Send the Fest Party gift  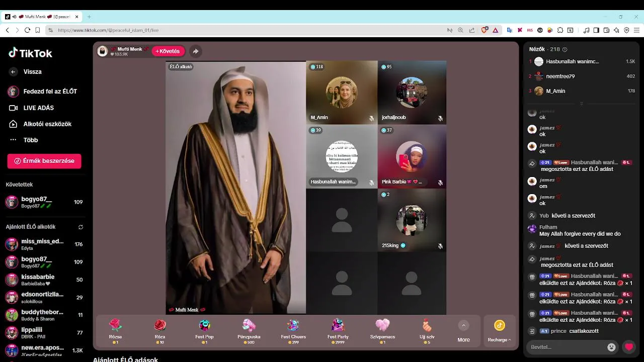coord(338,331)
